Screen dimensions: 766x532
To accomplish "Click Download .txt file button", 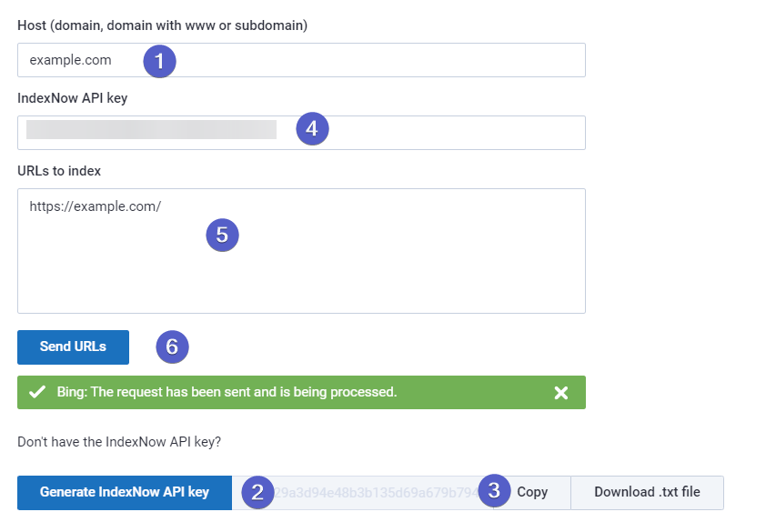I will [x=648, y=493].
